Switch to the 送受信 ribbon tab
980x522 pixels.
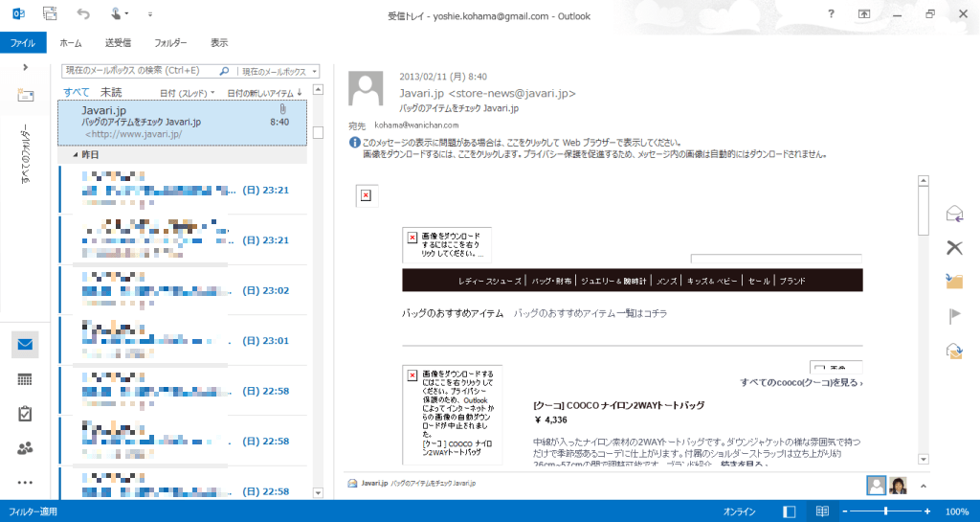tap(118, 42)
